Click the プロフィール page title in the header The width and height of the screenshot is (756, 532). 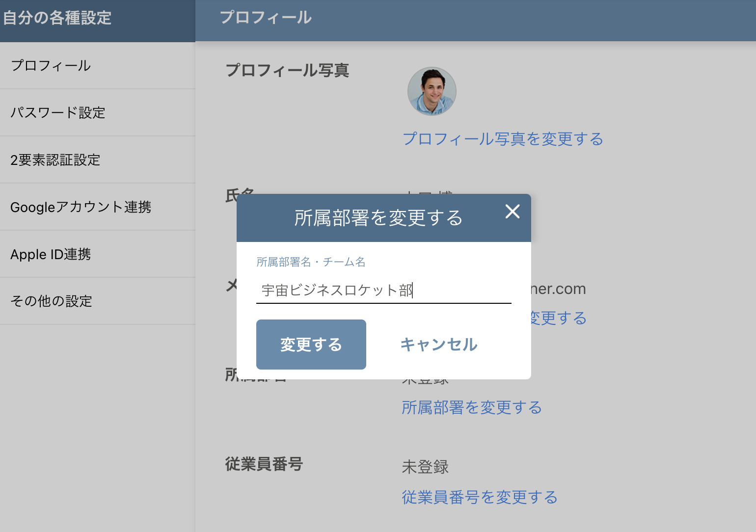coord(266,18)
